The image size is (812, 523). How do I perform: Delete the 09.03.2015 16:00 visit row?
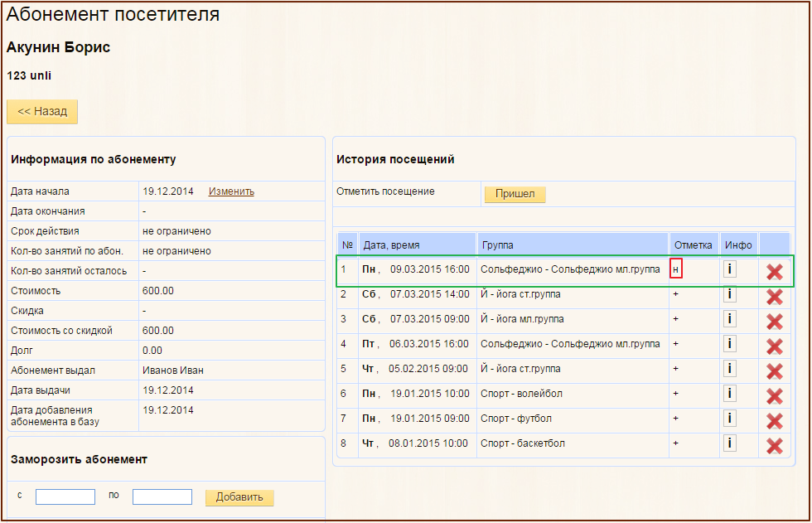pyautogui.click(x=774, y=271)
